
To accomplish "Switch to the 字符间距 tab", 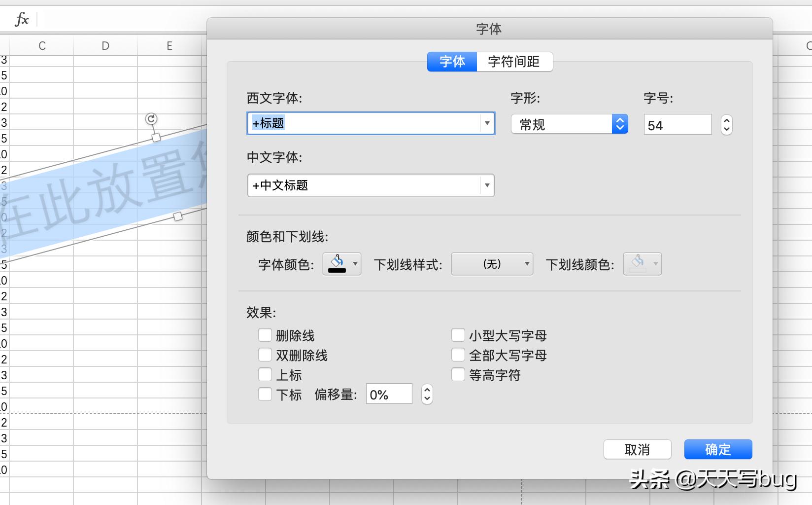I will [513, 62].
